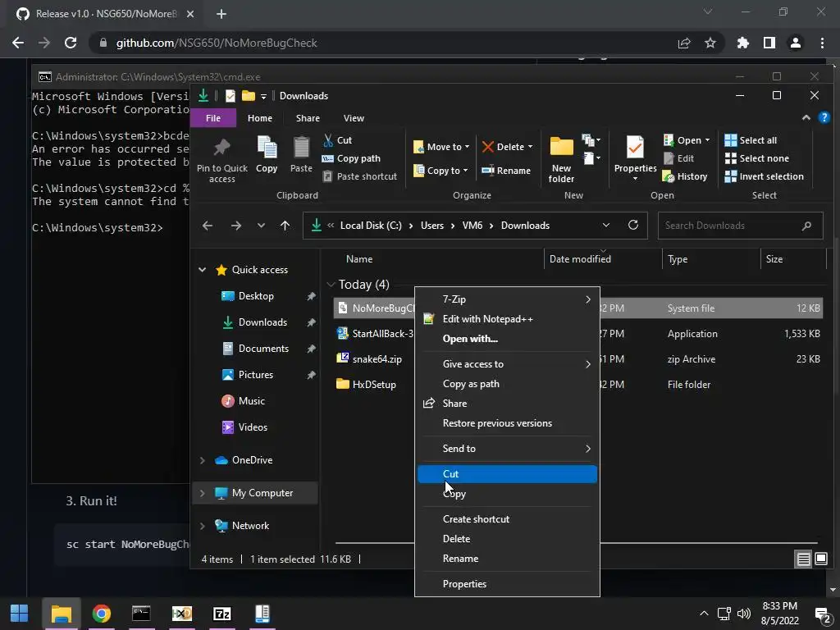Open the Move to dropdown
This screenshot has height=630, width=840.
coord(441,147)
